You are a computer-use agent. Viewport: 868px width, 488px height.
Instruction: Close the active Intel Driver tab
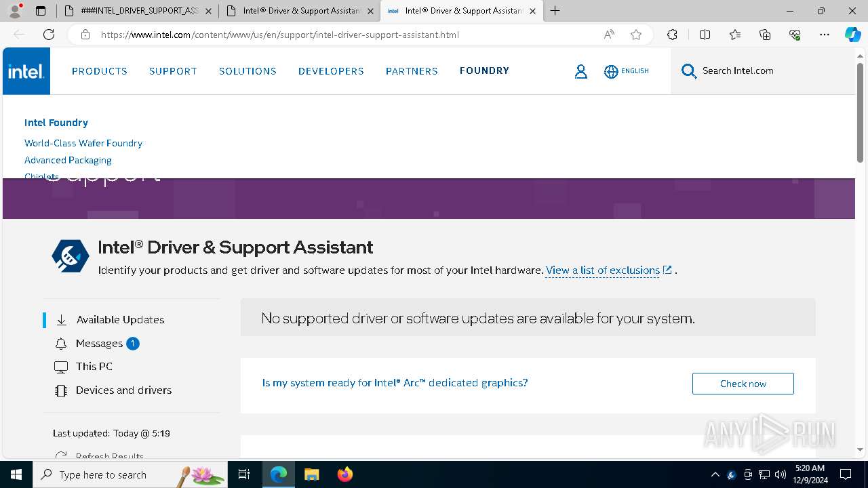coord(532,11)
